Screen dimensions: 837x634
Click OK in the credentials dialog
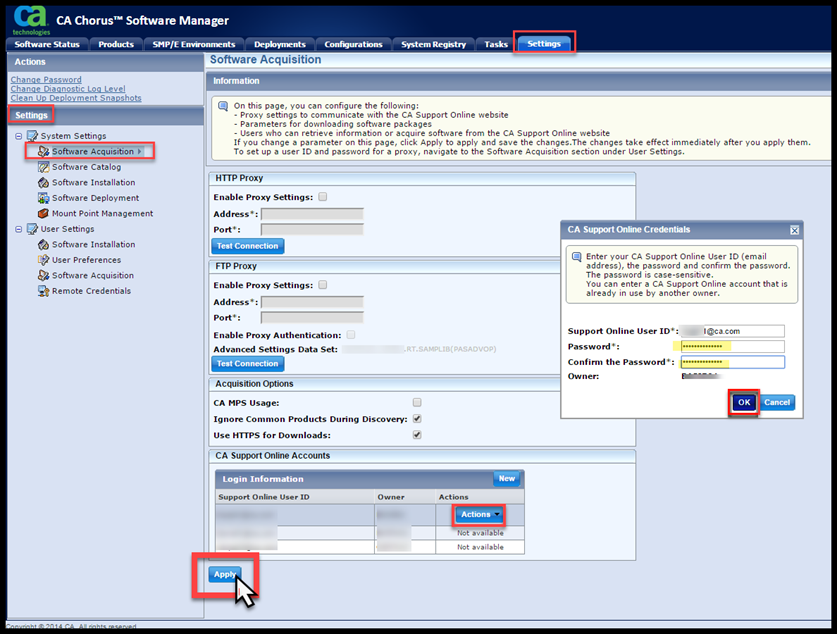pos(744,402)
